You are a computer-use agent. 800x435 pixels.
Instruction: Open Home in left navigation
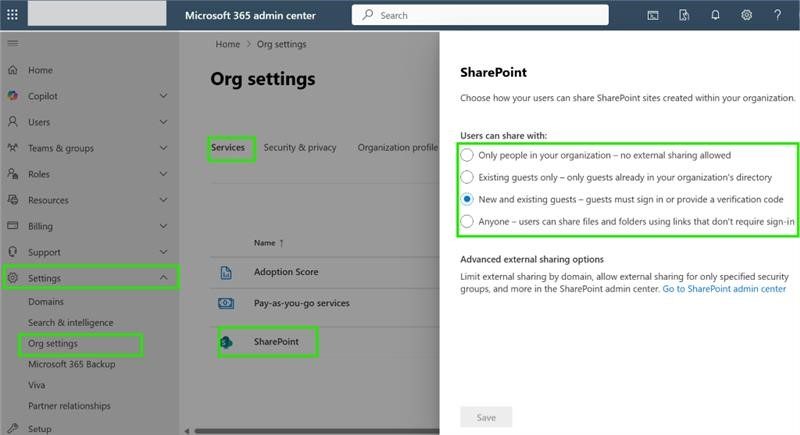(x=40, y=70)
